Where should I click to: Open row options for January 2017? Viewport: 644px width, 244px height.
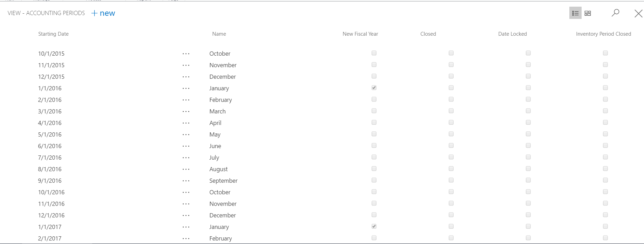pyautogui.click(x=186, y=227)
